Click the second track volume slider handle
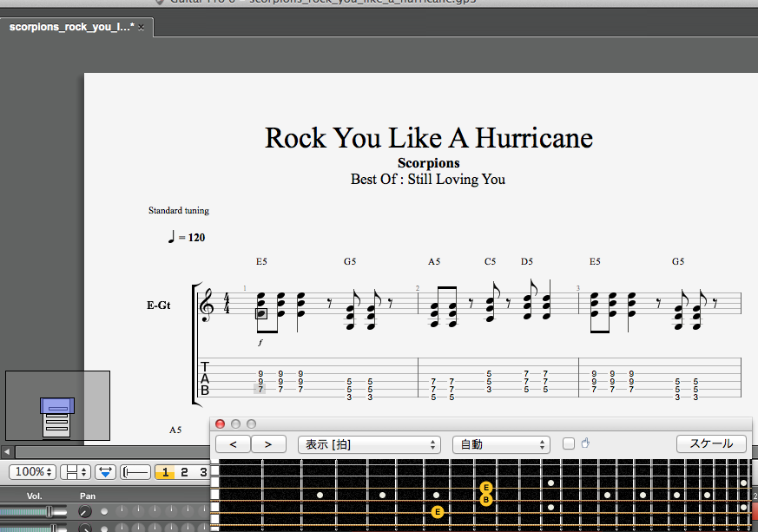 click(x=54, y=529)
